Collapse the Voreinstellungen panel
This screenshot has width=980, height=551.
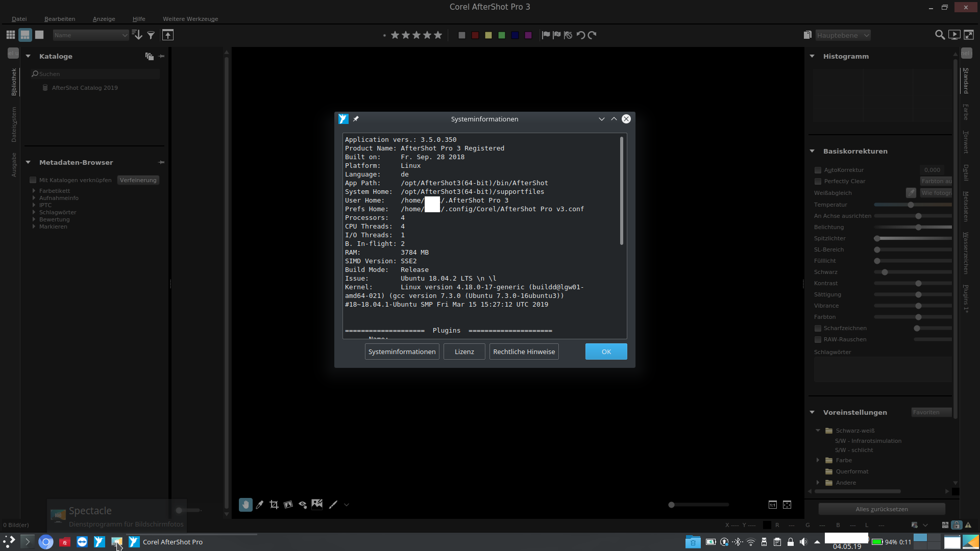(812, 412)
